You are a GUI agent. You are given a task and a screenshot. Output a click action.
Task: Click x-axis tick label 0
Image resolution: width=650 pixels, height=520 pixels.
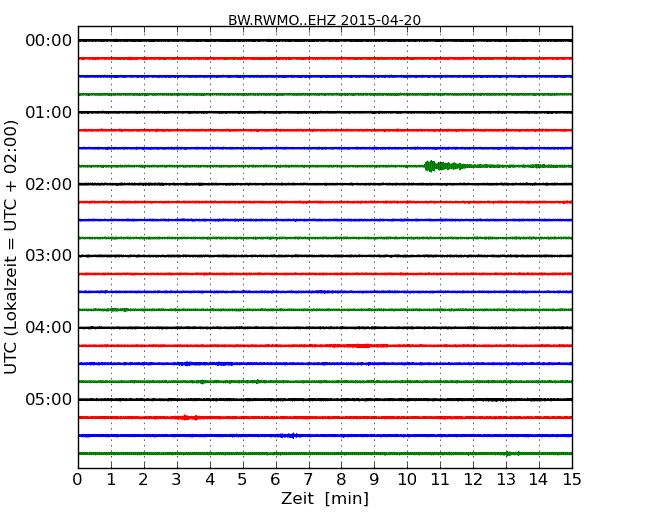click(x=78, y=480)
